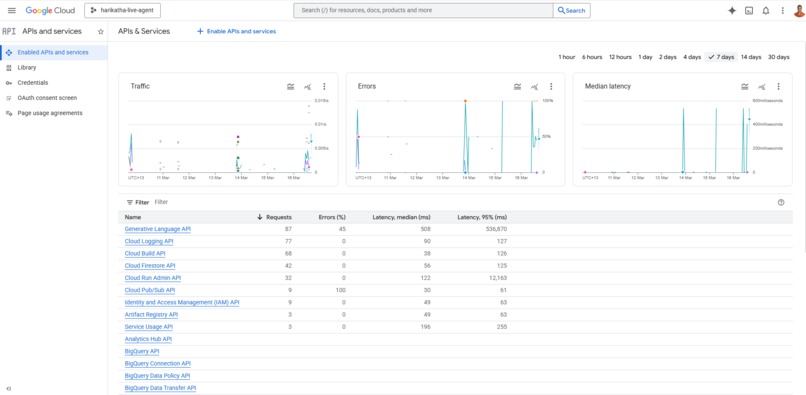Activate Cloud Shell terminal icon
The height and width of the screenshot is (395, 806).
click(749, 10)
